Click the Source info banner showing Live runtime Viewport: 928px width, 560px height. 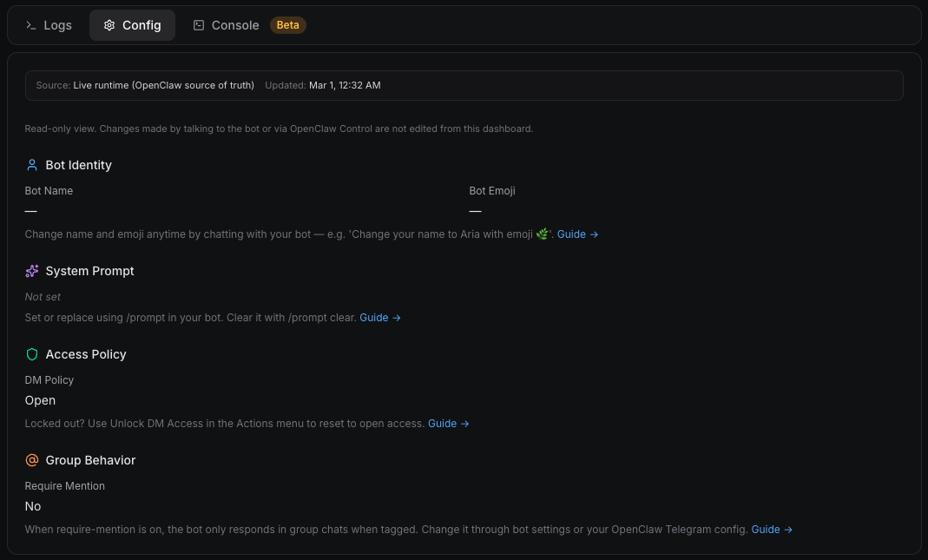[x=464, y=85]
